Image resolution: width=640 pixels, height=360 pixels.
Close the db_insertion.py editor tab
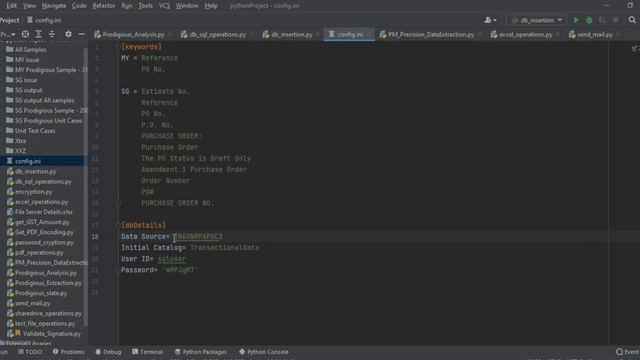pyautogui.click(x=317, y=35)
